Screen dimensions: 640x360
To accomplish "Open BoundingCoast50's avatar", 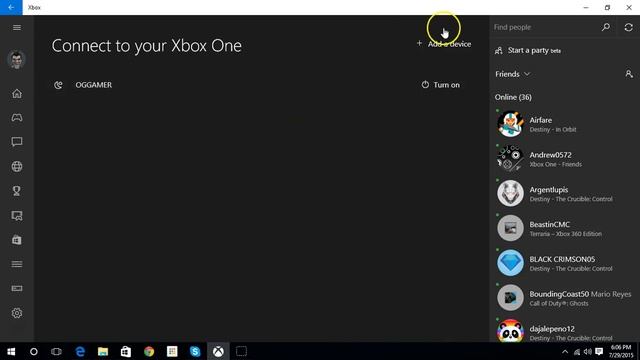I will point(510,298).
